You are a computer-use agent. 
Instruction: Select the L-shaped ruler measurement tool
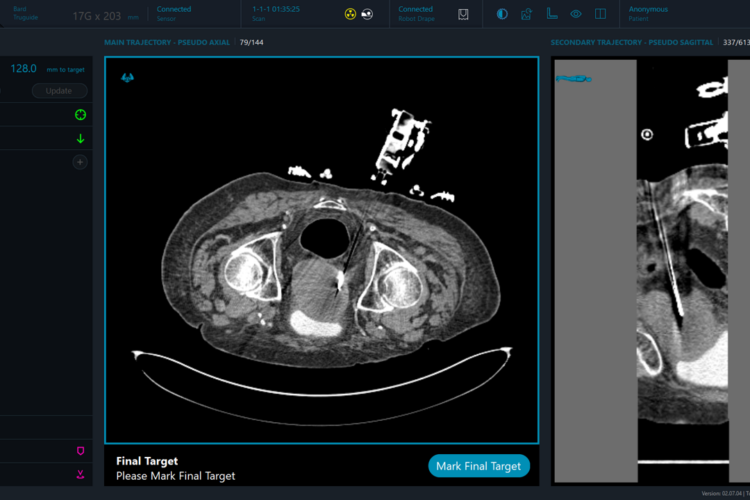(x=552, y=14)
